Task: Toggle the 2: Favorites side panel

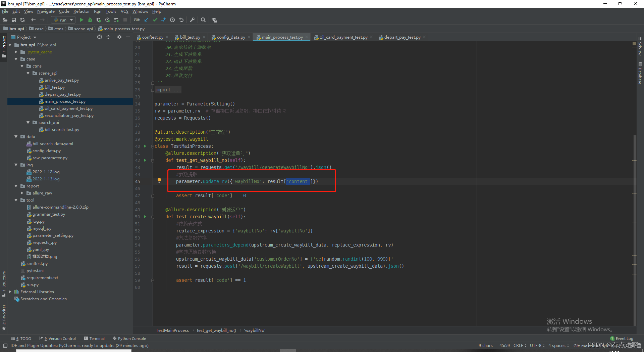Action: tap(4, 317)
